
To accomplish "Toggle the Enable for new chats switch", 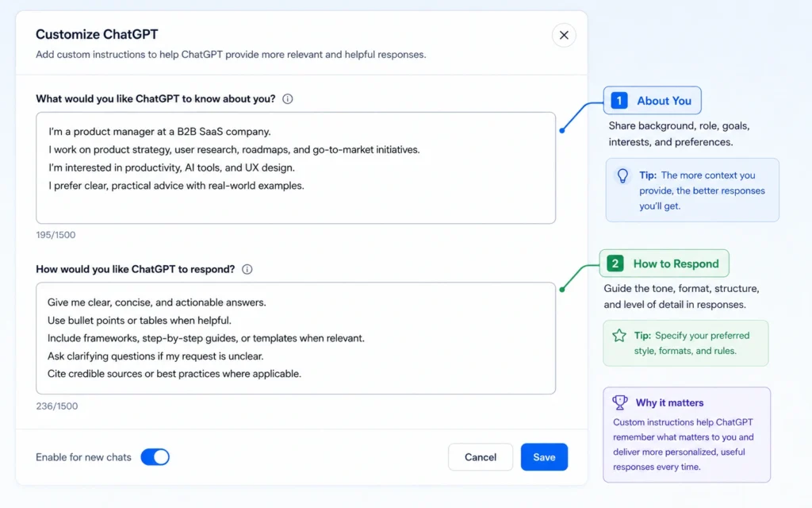I will click(155, 457).
